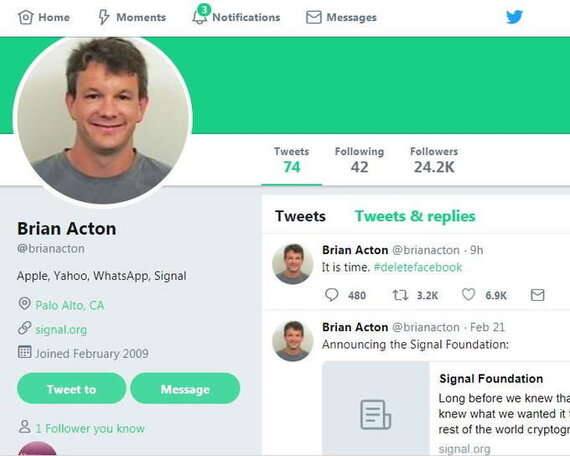Open the #deletefacebook hashtag
This screenshot has height=456, width=570.
(x=418, y=267)
